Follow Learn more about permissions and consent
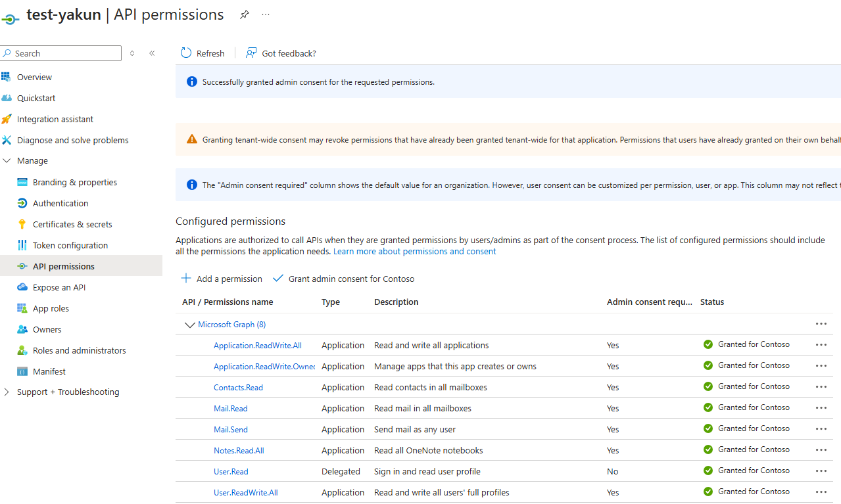841x504 pixels. click(x=415, y=252)
